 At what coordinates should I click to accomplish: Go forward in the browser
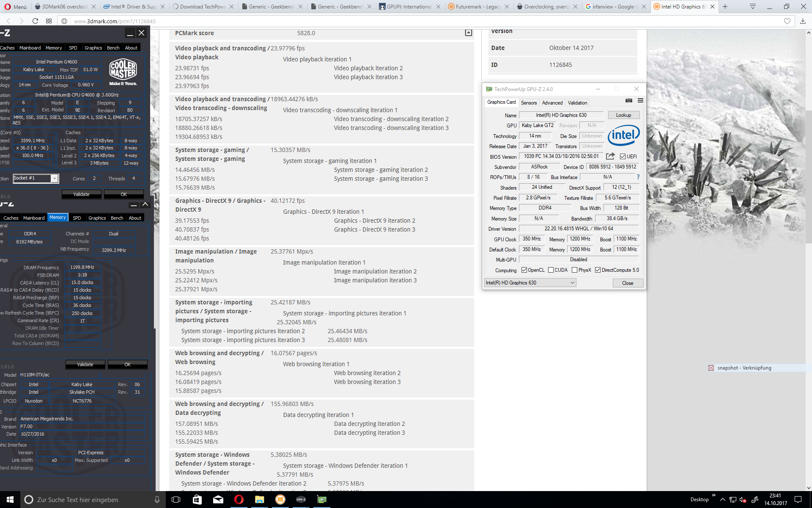pos(22,21)
